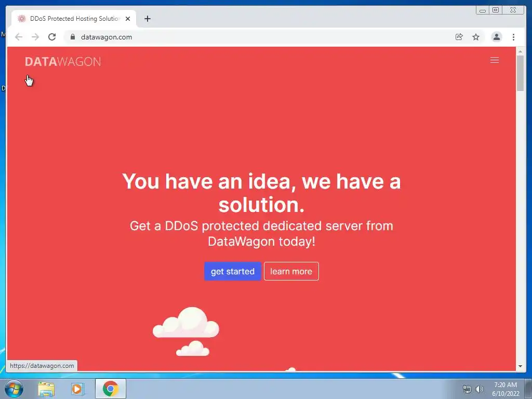This screenshot has height=399, width=532.
Task: Click the get started button
Action: tap(232, 271)
